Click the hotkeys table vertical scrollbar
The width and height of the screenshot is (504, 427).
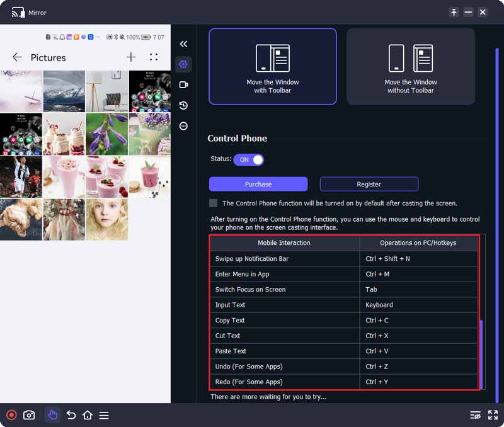(482, 353)
